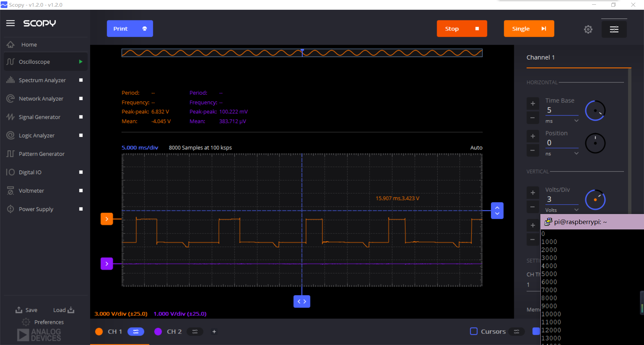Viewport: 644px width, 345px height.
Task: Toggle Logic Analyzer run button
Action: coord(81,135)
